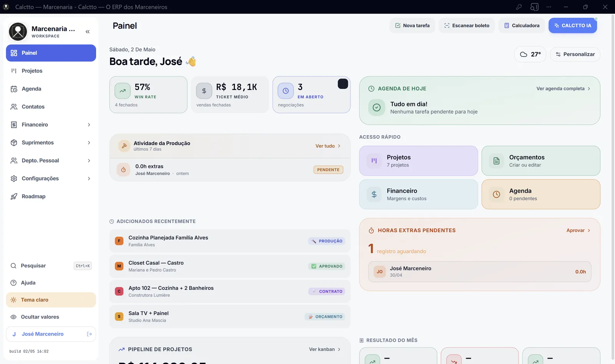
Task: Click Ver tudo in Atividade da Produção
Action: point(328,146)
